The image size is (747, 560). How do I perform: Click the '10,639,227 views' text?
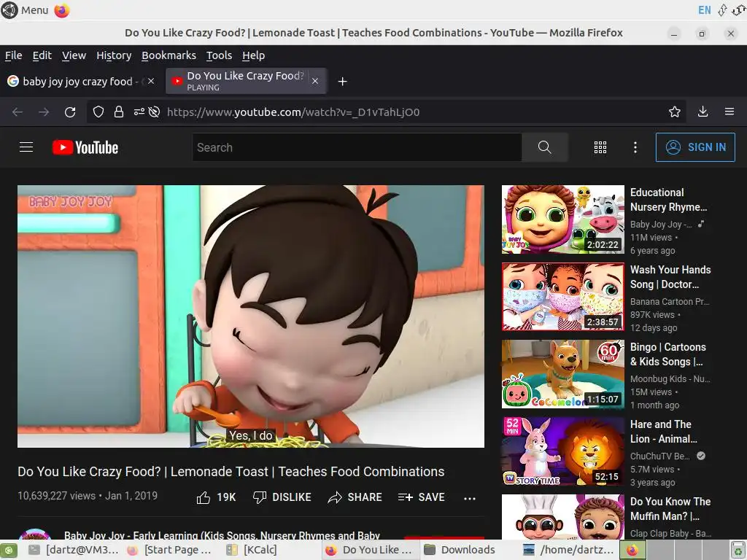coord(57,496)
